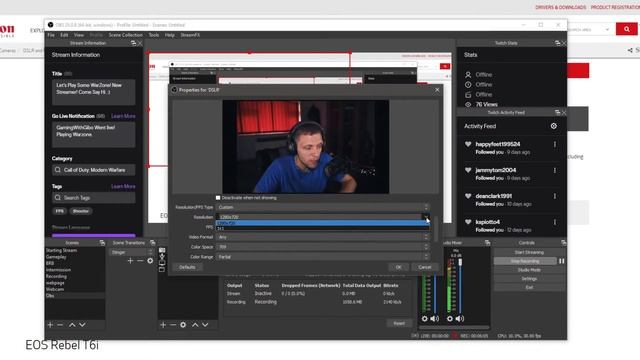Click the Resolution dropdown arrow

tap(426, 217)
